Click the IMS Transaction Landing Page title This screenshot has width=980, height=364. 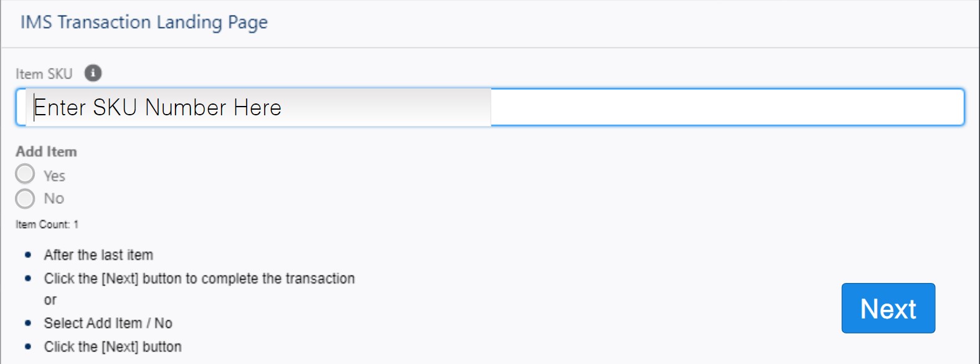tap(144, 22)
